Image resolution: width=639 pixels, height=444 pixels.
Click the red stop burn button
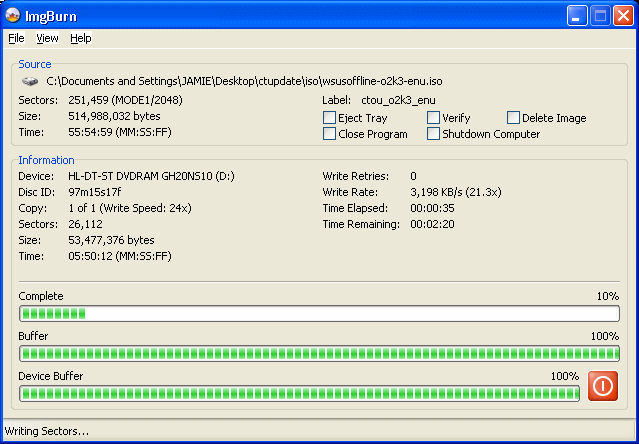603,386
